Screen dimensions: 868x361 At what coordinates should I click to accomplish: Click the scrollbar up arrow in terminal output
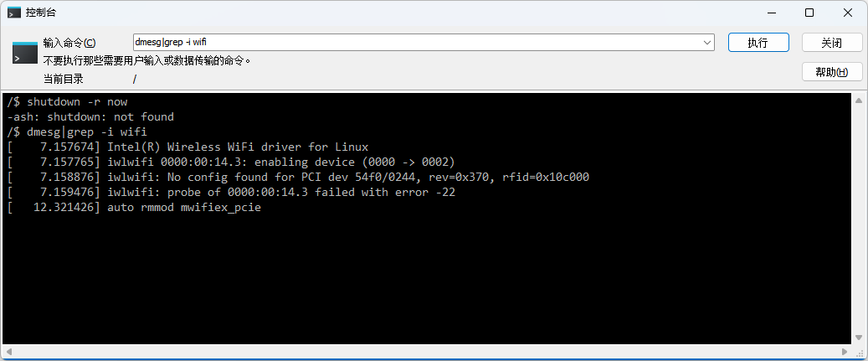pos(858,101)
